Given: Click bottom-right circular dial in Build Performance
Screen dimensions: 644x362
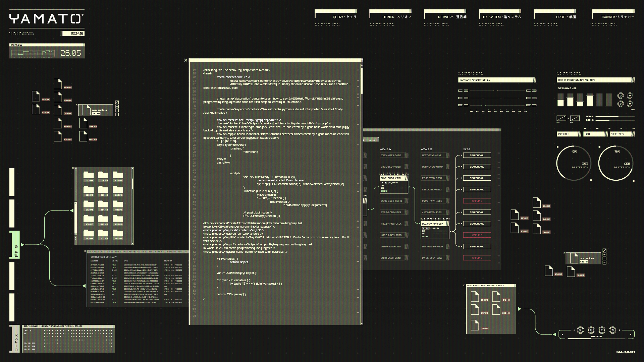Looking at the screenshot, I should tap(630, 104).
